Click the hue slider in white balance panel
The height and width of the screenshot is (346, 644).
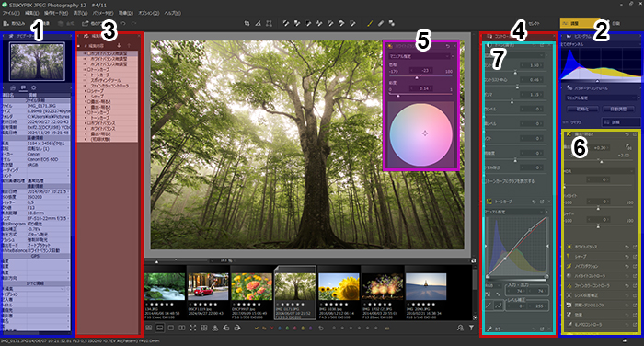420,77
